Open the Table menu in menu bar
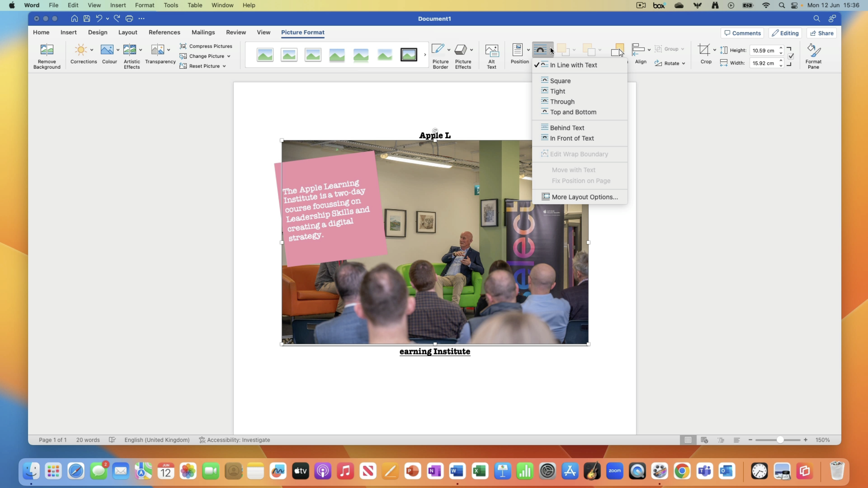 [x=195, y=5]
